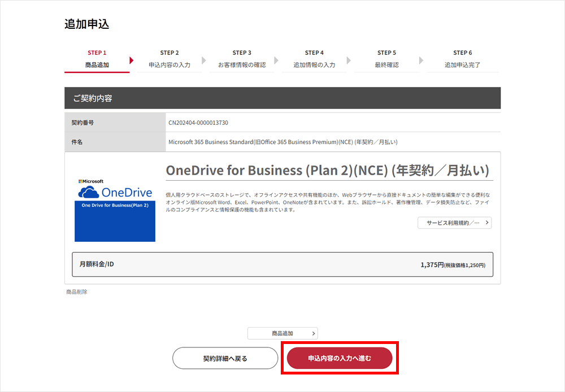Click the OneDrive cloud logo icon
This screenshot has height=392, width=565.
click(x=89, y=193)
